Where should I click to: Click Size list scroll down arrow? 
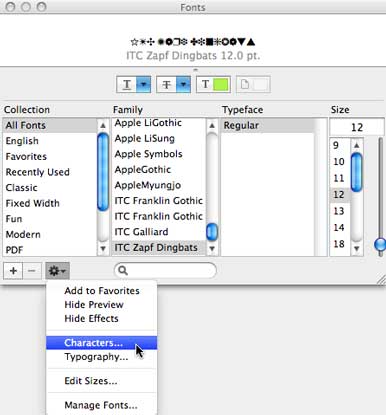(x=357, y=249)
